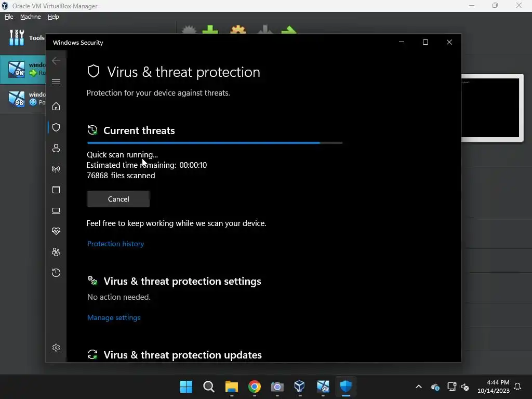This screenshot has width=532, height=399.
Task: Open File Explorer from the taskbar
Action: tap(232, 387)
